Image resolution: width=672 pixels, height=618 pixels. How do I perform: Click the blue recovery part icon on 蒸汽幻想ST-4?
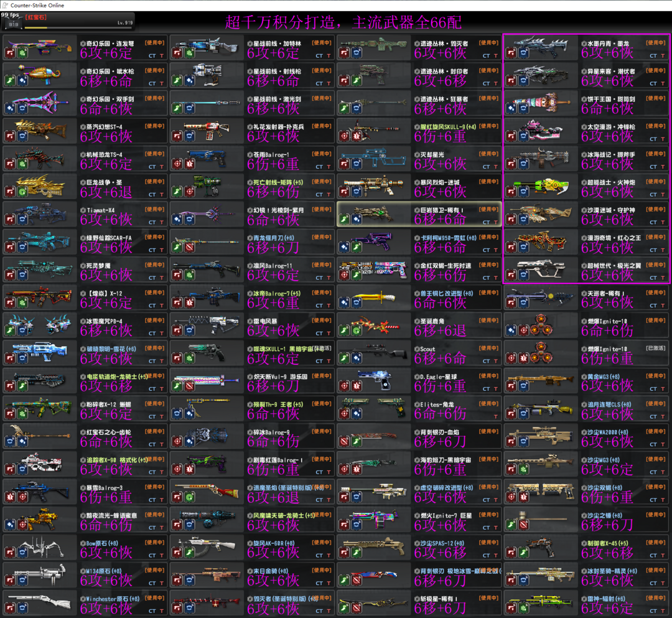point(22,136)
